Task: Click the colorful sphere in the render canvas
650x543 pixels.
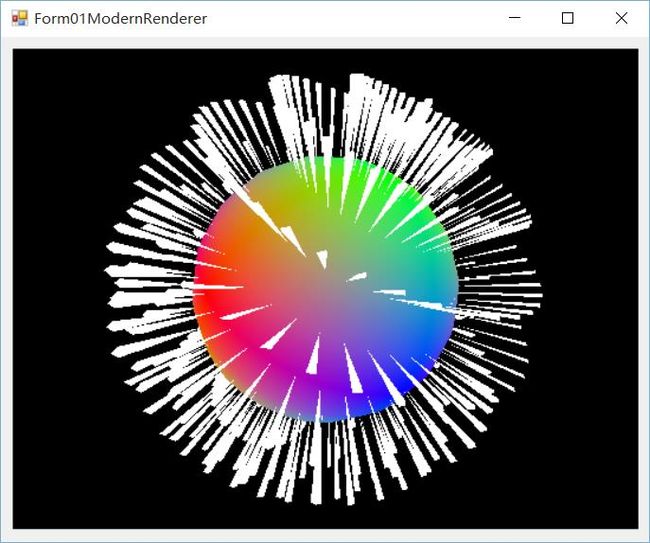Action: [325, 289]
